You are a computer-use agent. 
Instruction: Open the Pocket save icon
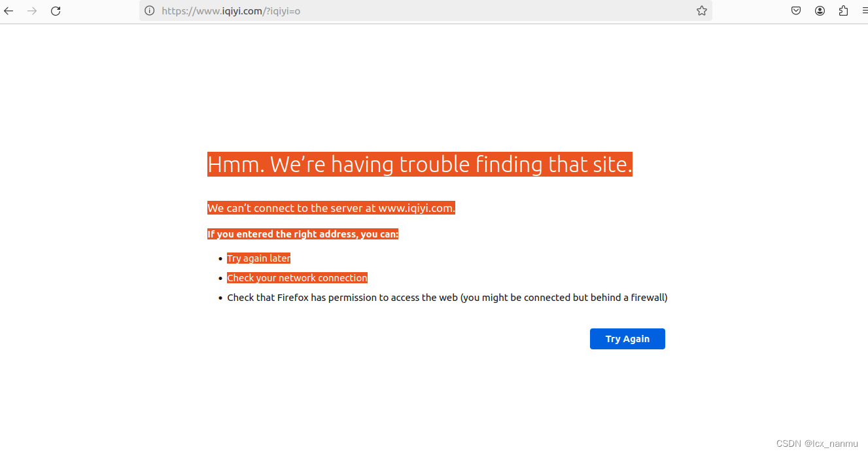pos(796,11)
